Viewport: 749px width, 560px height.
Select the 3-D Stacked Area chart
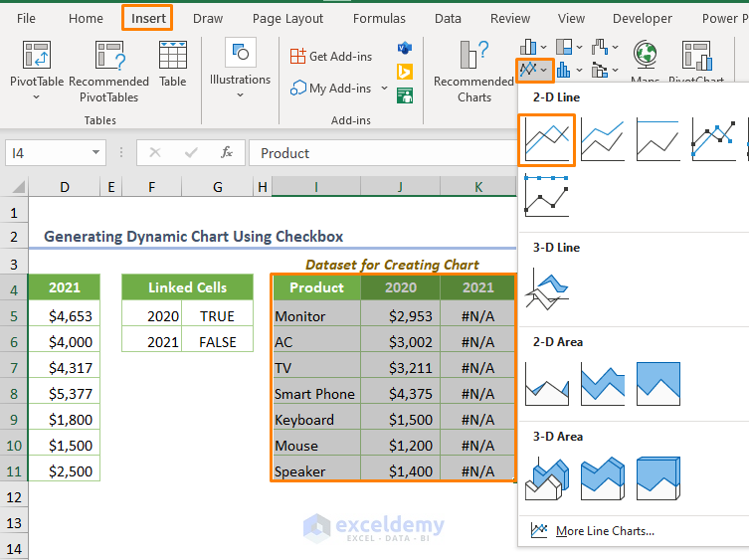(x=603, y=477)
